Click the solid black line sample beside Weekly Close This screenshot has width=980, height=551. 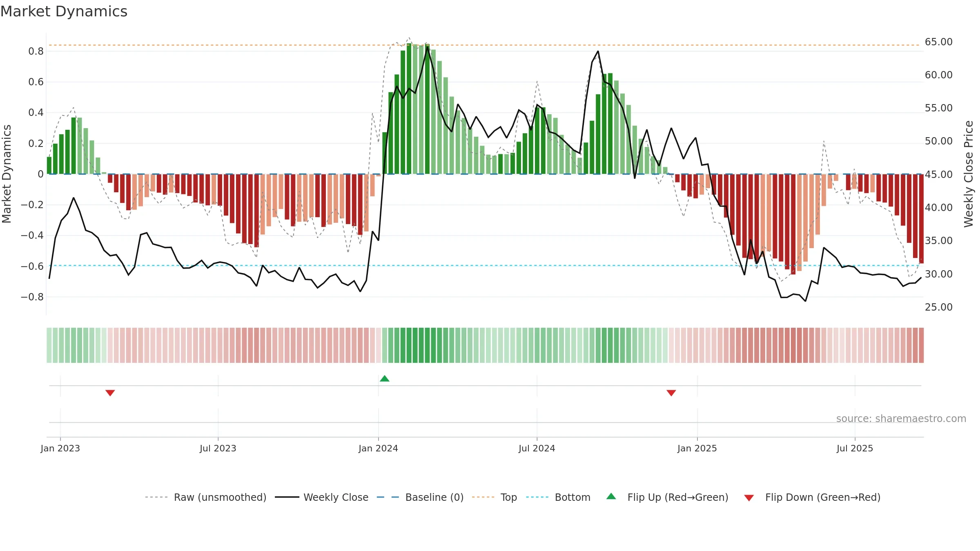(287, 497)
